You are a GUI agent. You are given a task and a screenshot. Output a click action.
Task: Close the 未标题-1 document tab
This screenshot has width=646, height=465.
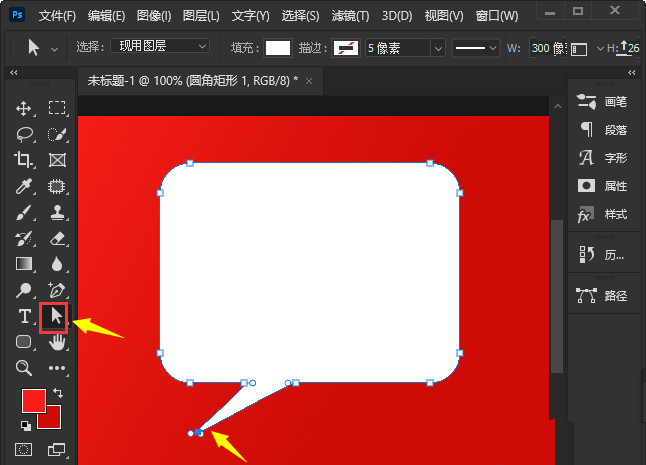[x=309, y=82]
